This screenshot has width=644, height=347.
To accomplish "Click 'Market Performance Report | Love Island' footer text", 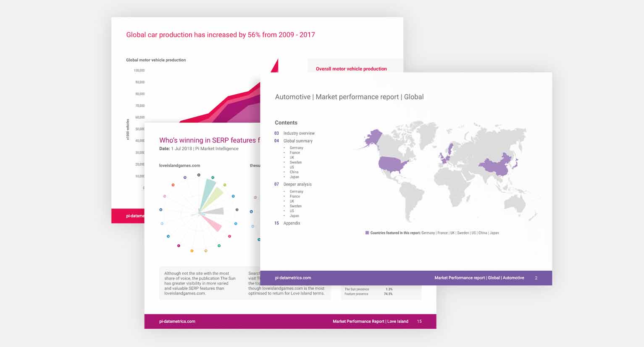I will click(x=371, y=321).
